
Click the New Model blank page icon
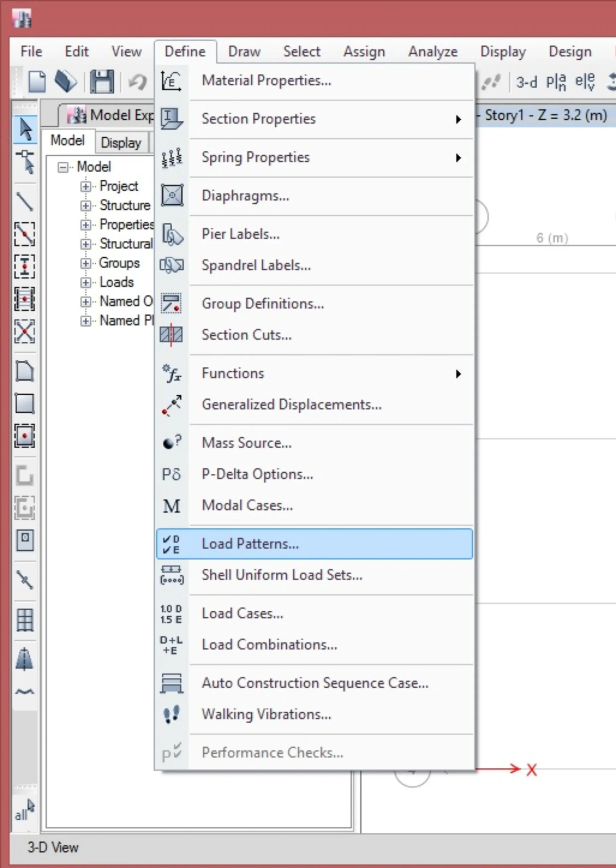click(37, 81)
